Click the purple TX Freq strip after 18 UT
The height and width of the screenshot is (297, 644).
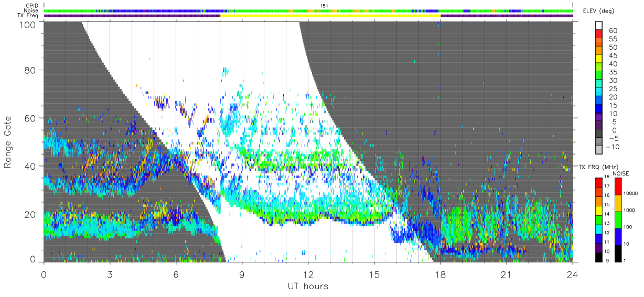click(507, 15)
